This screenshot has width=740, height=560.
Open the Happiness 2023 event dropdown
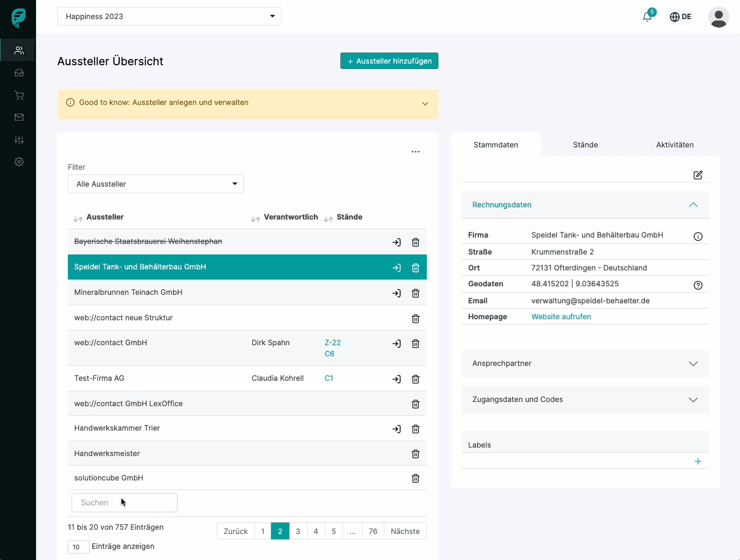[x=169, y=16]
